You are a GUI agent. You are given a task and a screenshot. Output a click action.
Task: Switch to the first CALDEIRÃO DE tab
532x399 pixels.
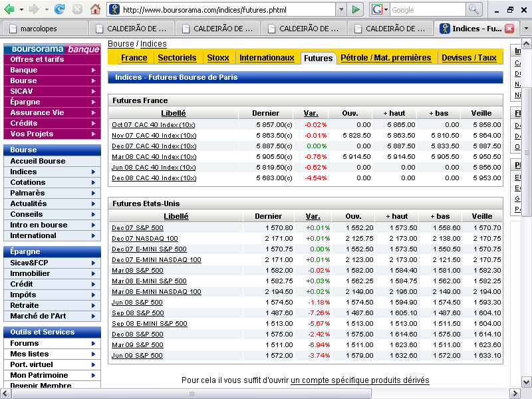click(x=132, y=29)
